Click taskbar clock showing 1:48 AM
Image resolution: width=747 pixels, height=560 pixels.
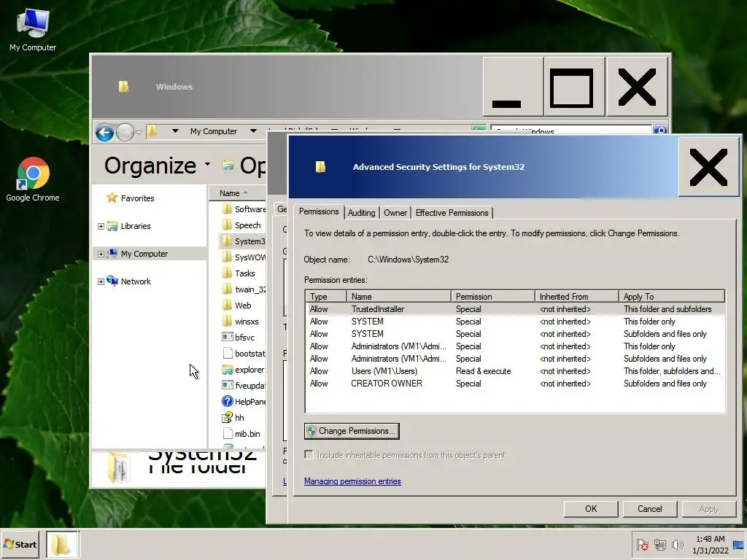(711, 545)
